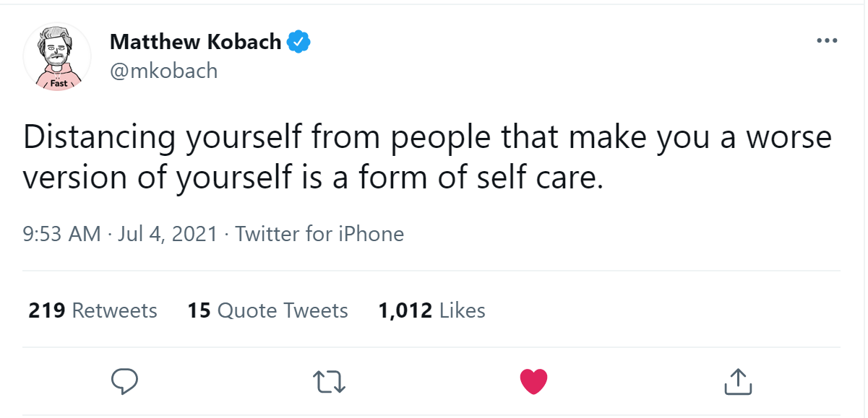Open the 15 Quote Tweets page
Screen dimensions: 868x418
267,310
